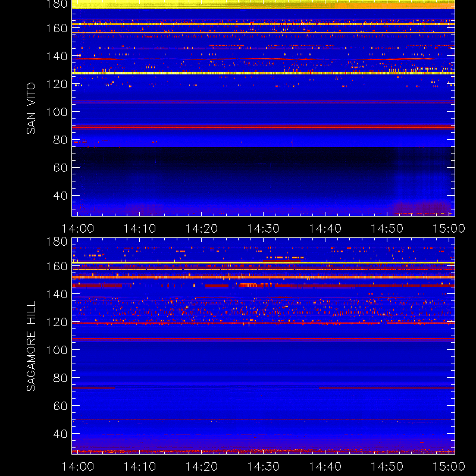The image size is (476, 476).
Task: Click the 14:00 time label under Sagamore Hill plot
Action: point(78,466)
